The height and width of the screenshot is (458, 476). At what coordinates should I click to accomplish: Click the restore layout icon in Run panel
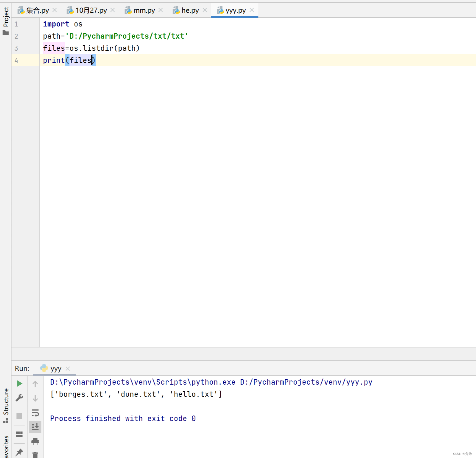coord(19,434)
